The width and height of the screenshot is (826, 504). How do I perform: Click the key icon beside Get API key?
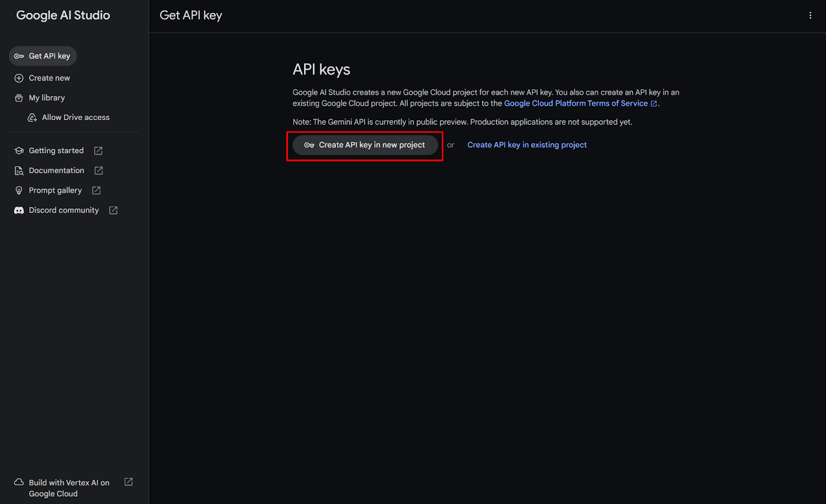pos(19,56)
